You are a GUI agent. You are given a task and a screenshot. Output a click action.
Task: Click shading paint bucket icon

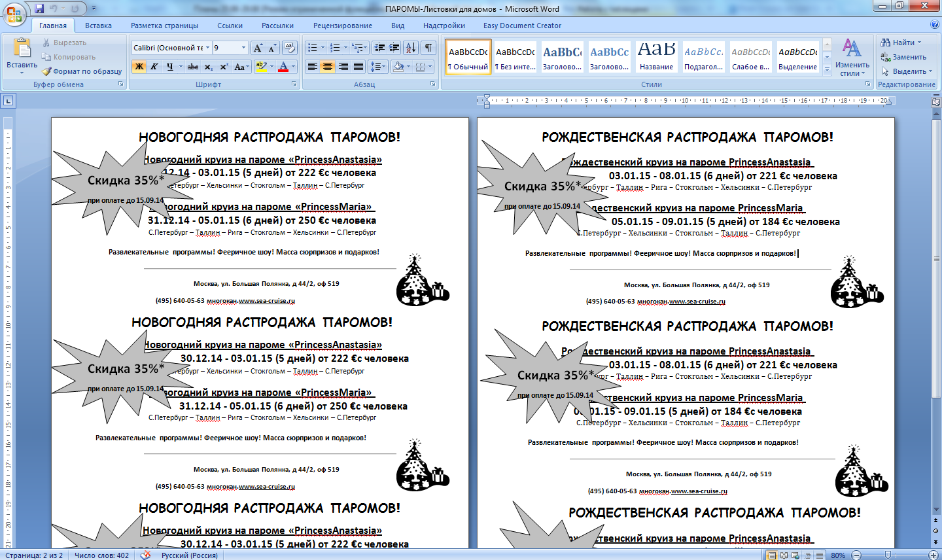click(398, 67)
